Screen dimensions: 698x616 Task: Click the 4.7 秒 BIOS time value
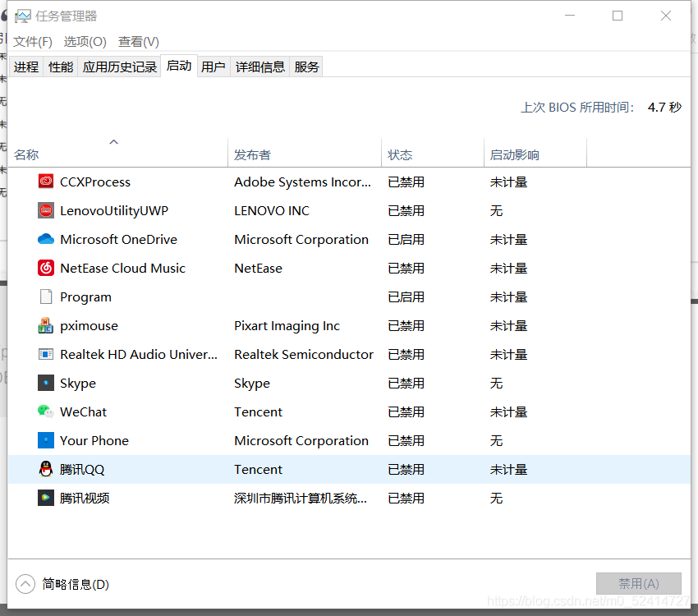(664, 108)
